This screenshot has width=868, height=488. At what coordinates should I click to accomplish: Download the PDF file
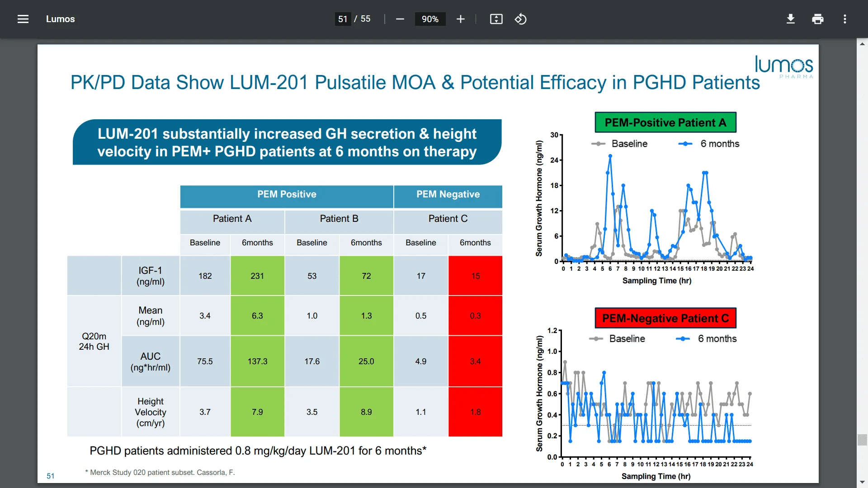[x=791, y=19]
